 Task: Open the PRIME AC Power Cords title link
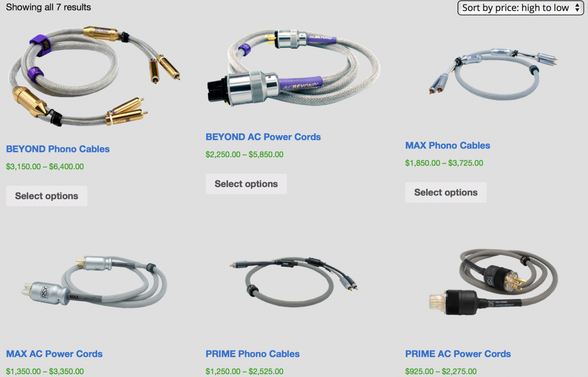[x=458, y=354]
